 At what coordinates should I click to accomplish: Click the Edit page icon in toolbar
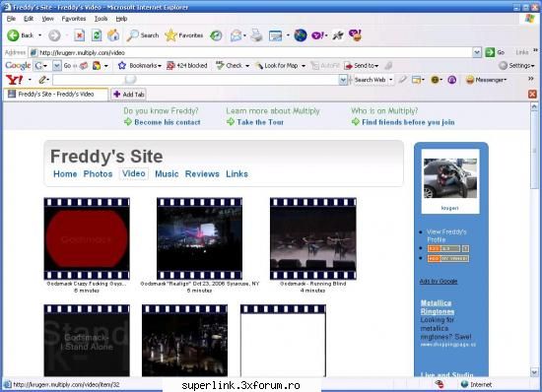(x=276, y=35)
